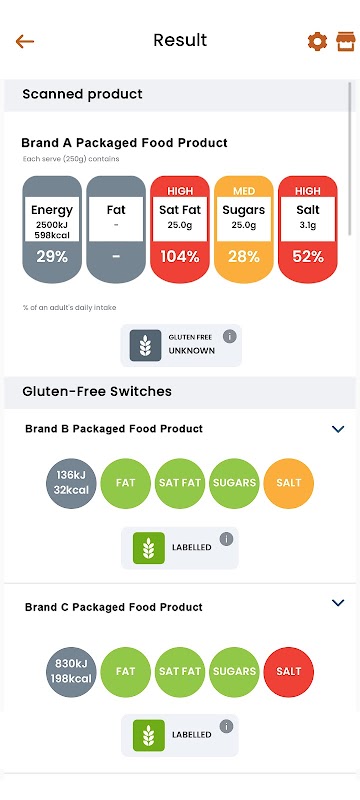The image size is (360, 800).
Task: Tap Brand B orange SALT circle
Action: click(x=289, y=483)
